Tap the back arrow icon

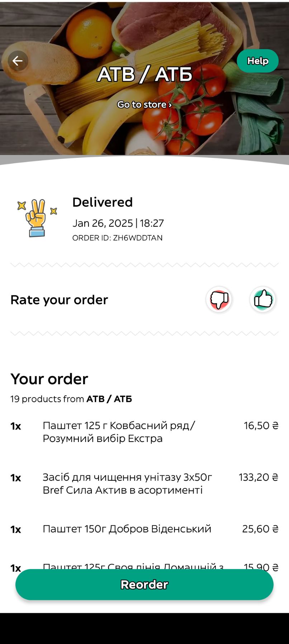coord(18,61)
